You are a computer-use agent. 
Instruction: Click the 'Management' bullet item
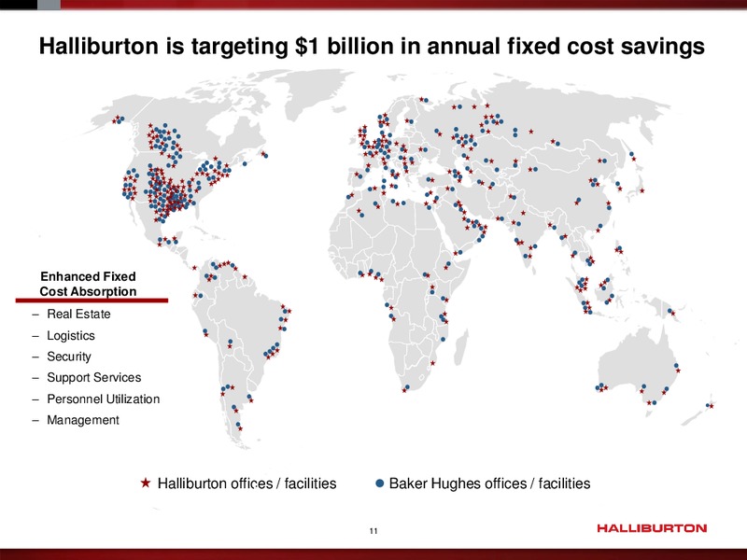(83, 420)
